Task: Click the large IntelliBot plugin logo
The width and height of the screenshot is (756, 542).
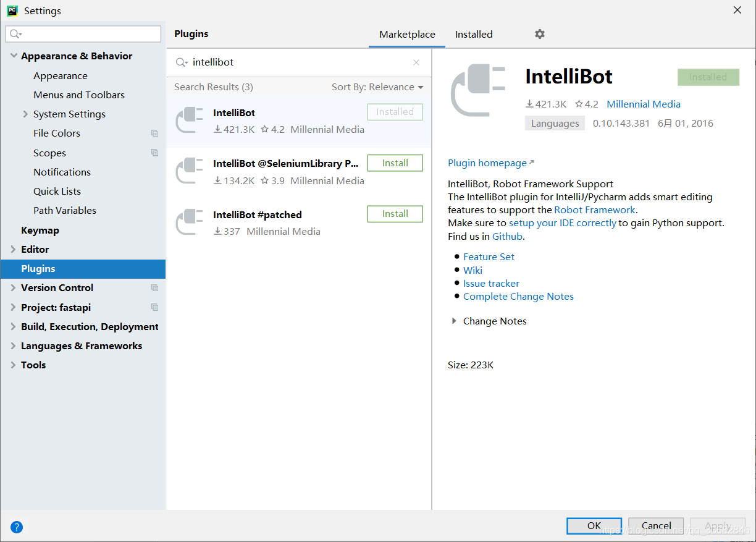Action: coord(479,90)
